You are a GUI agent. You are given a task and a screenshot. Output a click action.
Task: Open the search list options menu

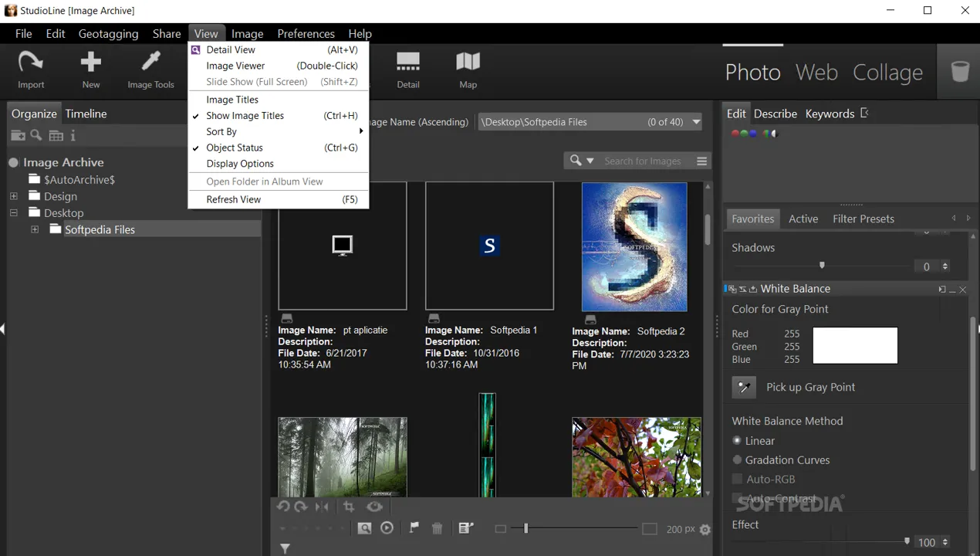pyautogui.click(x=701, y=161)
